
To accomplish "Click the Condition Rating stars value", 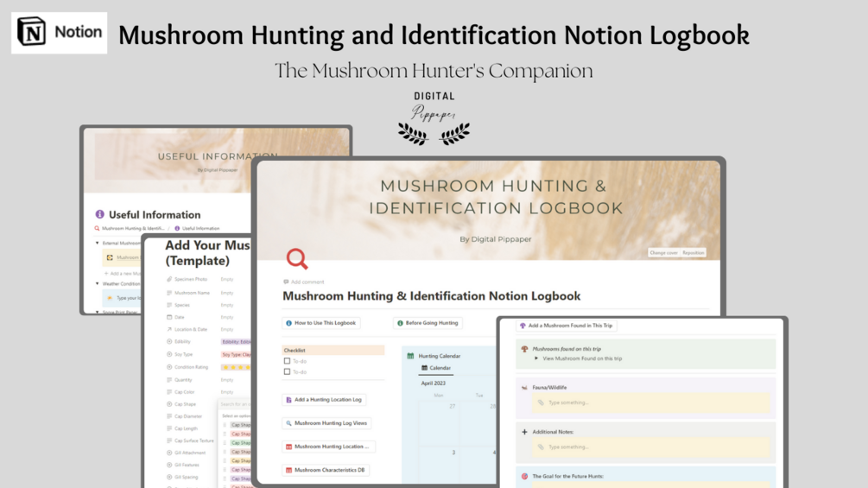I will click(x=235, y=367).
